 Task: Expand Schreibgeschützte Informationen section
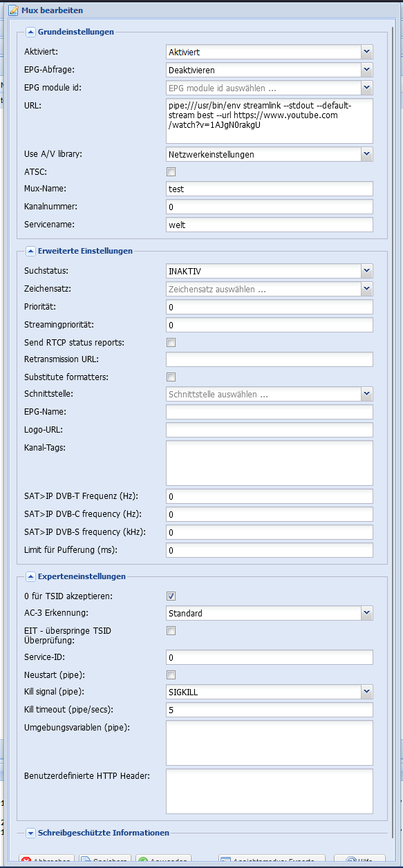point(31,833)
